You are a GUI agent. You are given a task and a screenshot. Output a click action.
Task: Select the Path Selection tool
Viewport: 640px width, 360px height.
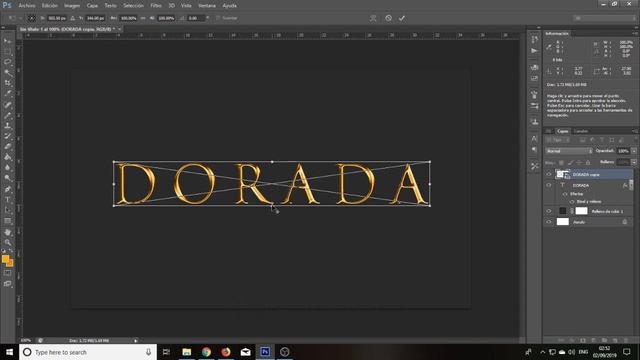point(7,211)
